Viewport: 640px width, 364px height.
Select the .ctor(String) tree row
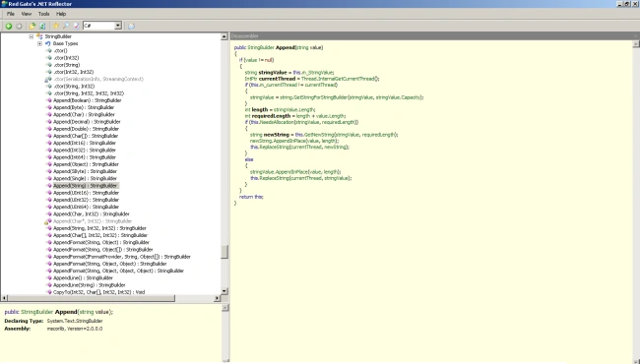[x=67, y=65]
